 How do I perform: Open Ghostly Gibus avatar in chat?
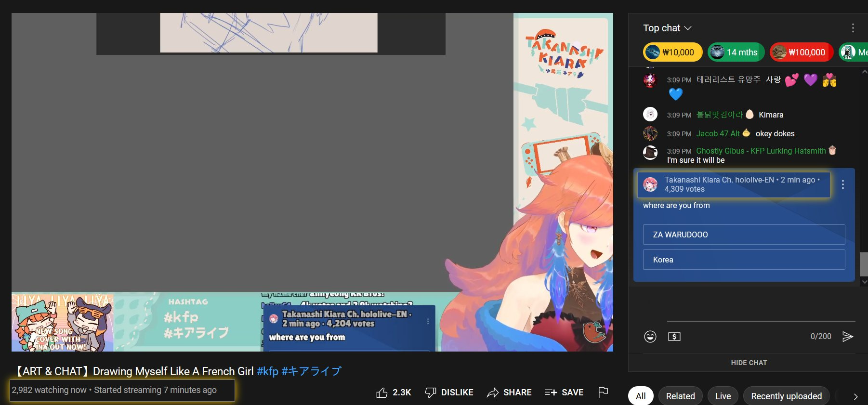pyautogui.click(x=650, y=153)
